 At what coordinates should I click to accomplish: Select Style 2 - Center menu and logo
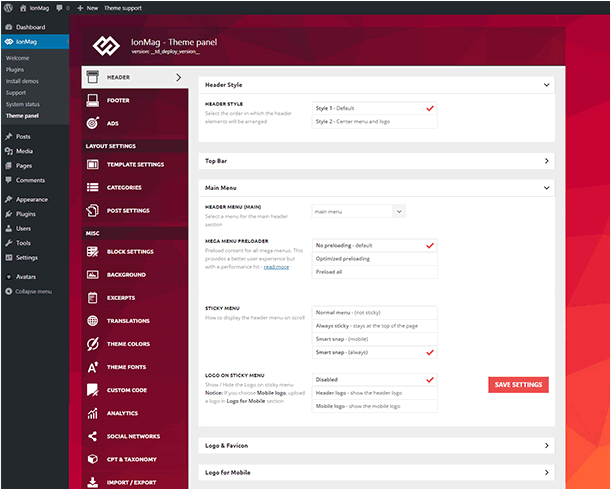(374, 122)
